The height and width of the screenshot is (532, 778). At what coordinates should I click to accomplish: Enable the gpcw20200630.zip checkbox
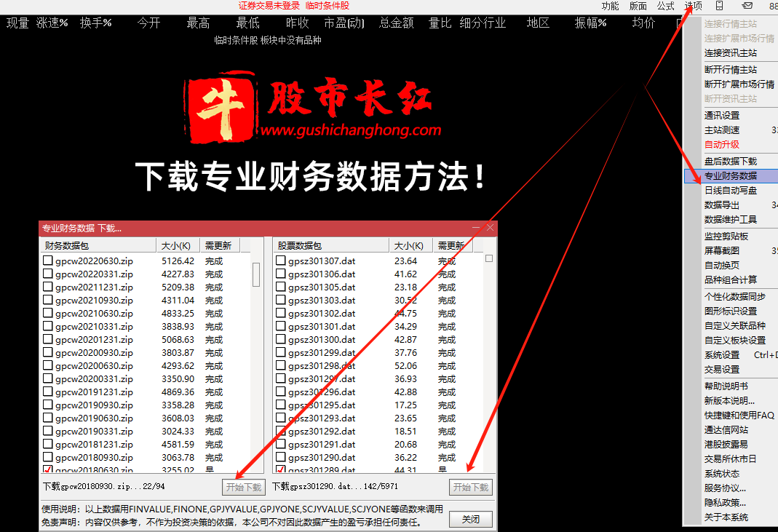(x=47, y=365)
